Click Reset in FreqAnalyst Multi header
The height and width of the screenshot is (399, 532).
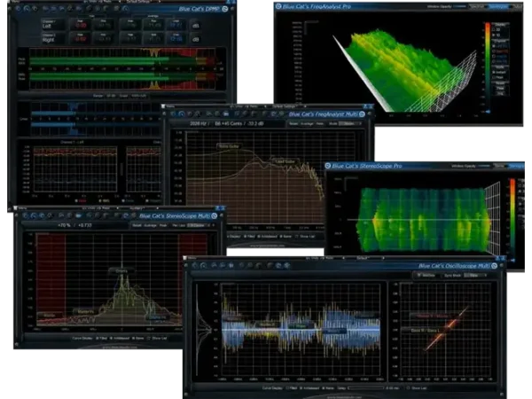(293, 124)
